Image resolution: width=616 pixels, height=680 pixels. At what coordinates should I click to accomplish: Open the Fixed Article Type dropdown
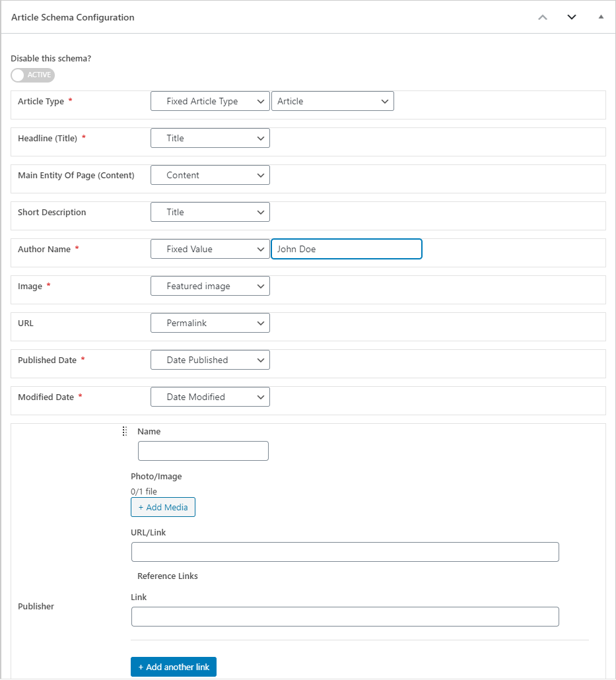pyautogui.click(x=210, y=101)
